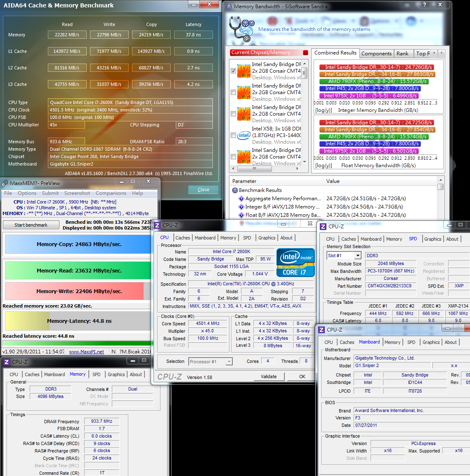Open Caches tab in the CPU-Z CPU-tab window
470x476 pixels.
tap(183, 238)
